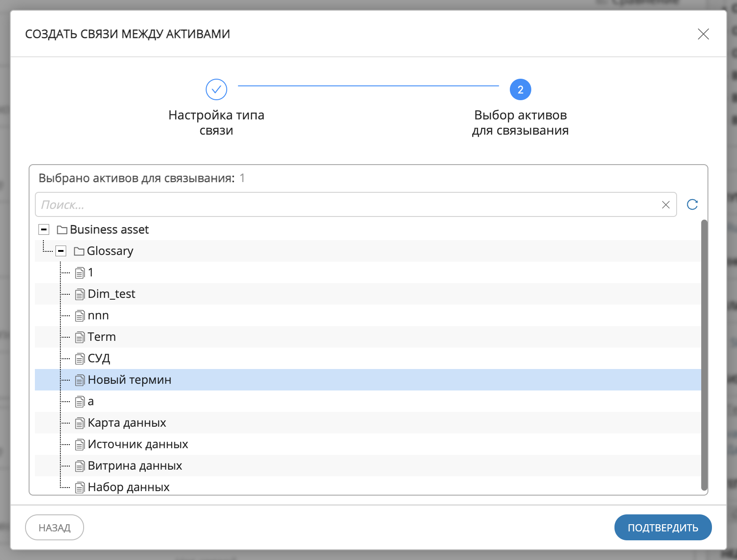Click the document icon next to Term
Screen dimensions: 737x560
click(80, 337)
